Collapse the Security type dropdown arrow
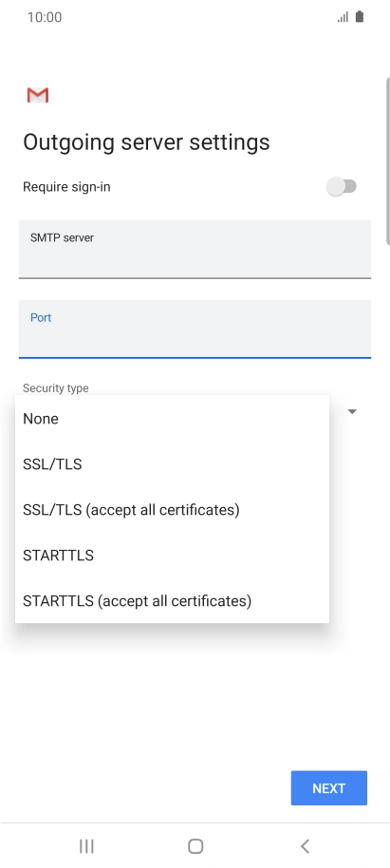 (352, 411)
